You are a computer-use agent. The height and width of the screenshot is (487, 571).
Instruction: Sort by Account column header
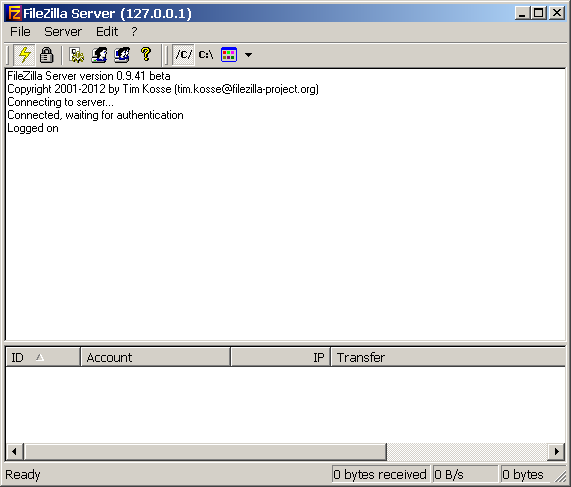pyautogui.click(x=155, y=357)
